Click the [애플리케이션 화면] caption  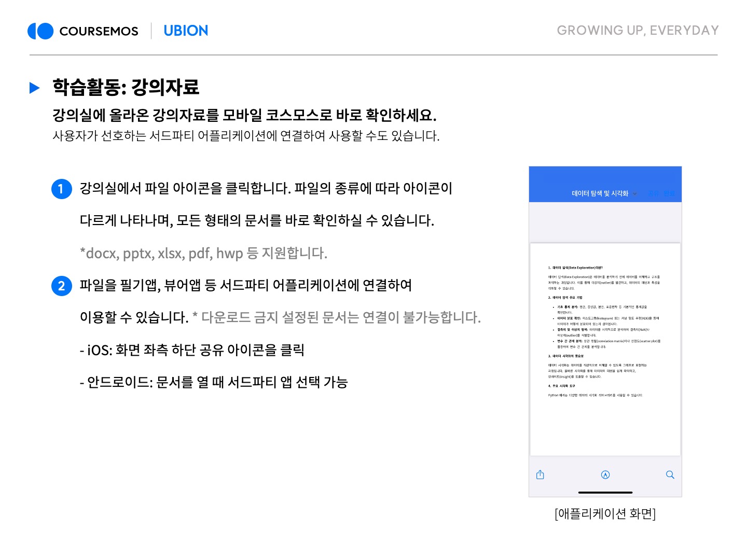coord(605,513)
